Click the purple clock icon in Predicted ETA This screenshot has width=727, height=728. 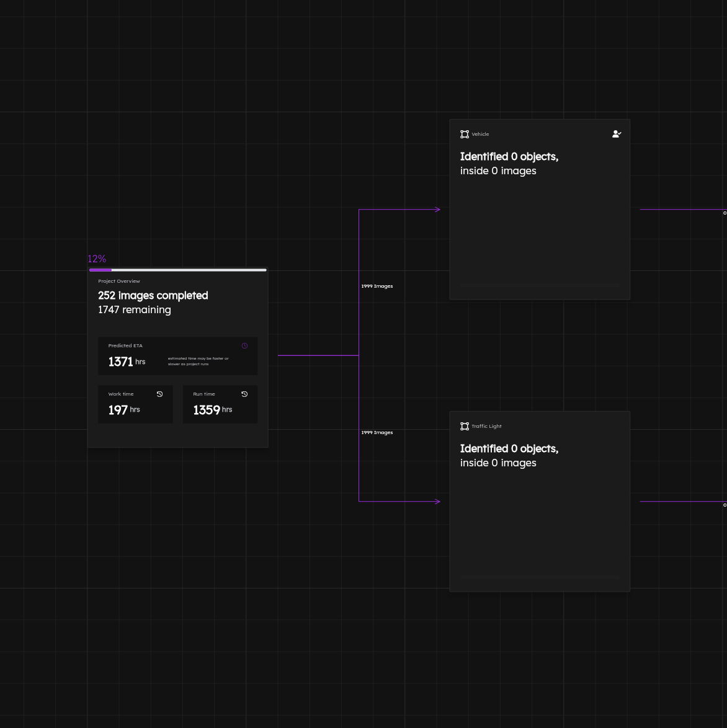click(244, 345)
